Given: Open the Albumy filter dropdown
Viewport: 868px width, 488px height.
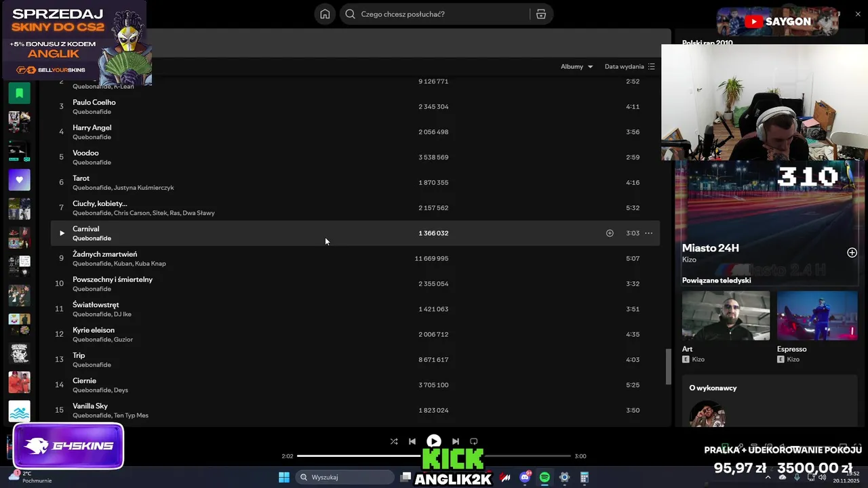Looking at the screenshot, I should pyautogui.click(x=576, y=66).
